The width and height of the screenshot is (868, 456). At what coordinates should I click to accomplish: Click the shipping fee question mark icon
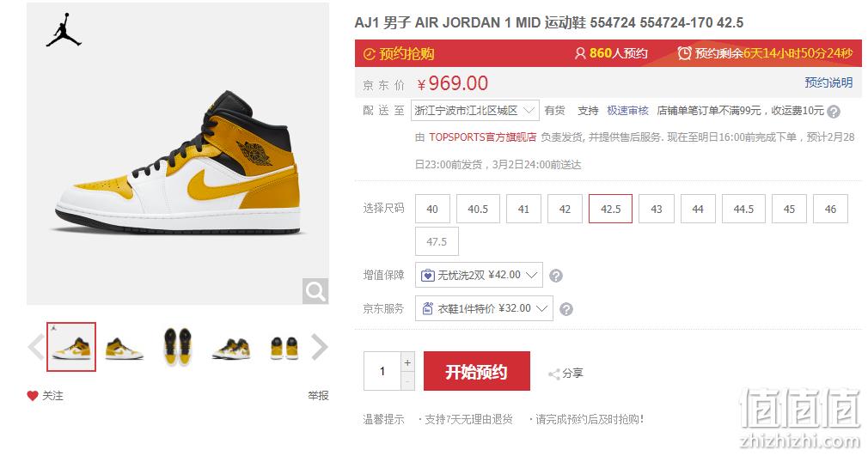pyautogui.click(x=833, y=112)
